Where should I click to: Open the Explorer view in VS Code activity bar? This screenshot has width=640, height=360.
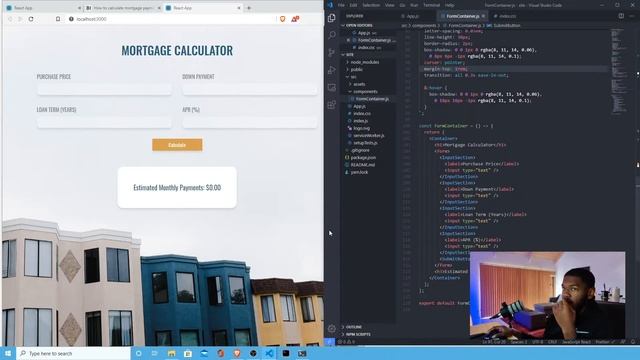pos(331,18)
